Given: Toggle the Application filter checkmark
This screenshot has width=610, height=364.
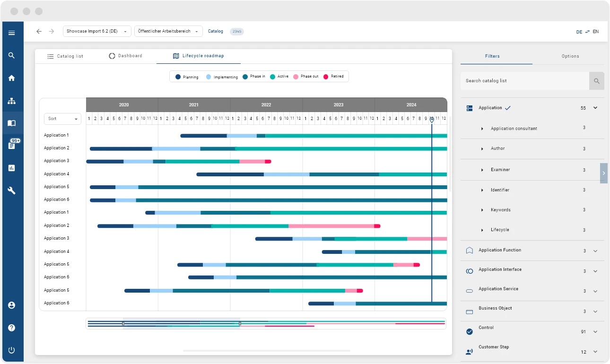Looking at the screenshot, I should [508, 108].
